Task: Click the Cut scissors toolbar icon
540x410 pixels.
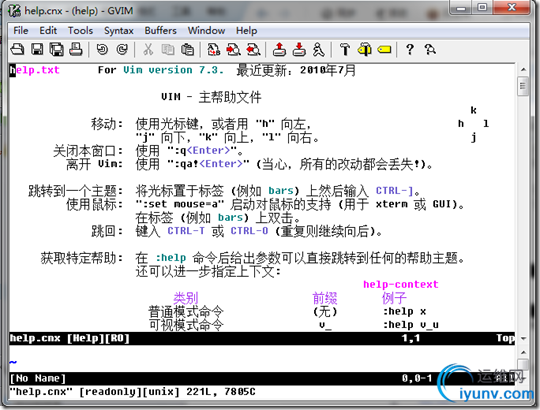Action: pyautogui.click(x=148, y=50)
